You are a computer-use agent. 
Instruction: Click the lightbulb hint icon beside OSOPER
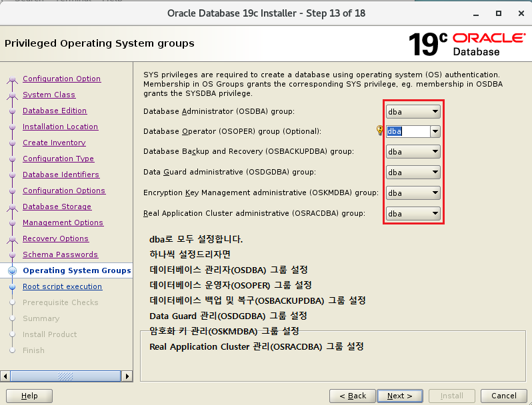tap(380, 130)
